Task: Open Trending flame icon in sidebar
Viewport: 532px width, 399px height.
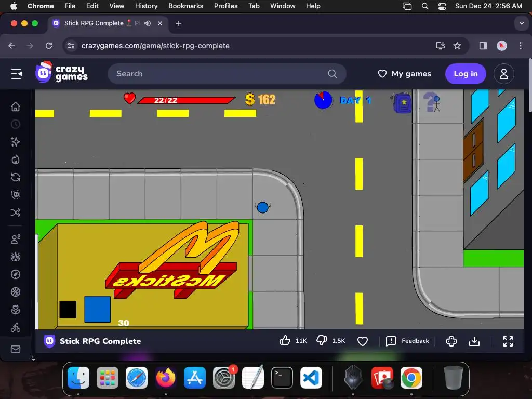Action: tap(15, 159)
